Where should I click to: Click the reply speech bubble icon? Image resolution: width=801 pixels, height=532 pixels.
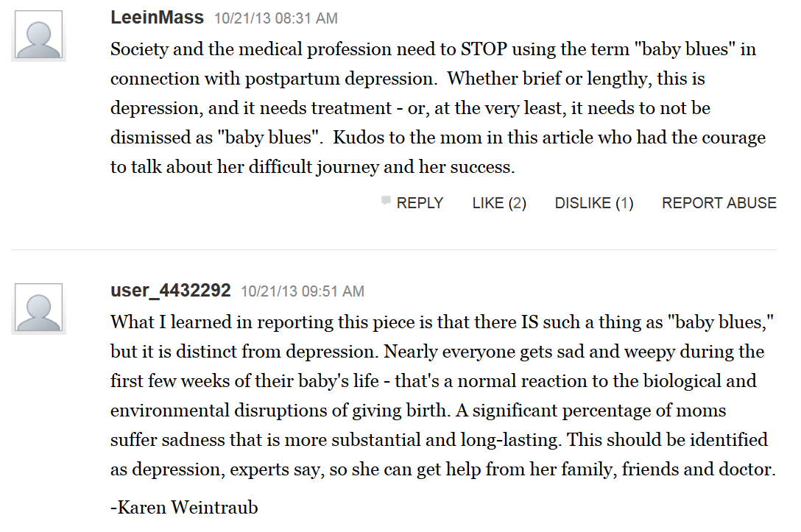tap(386, 201)
